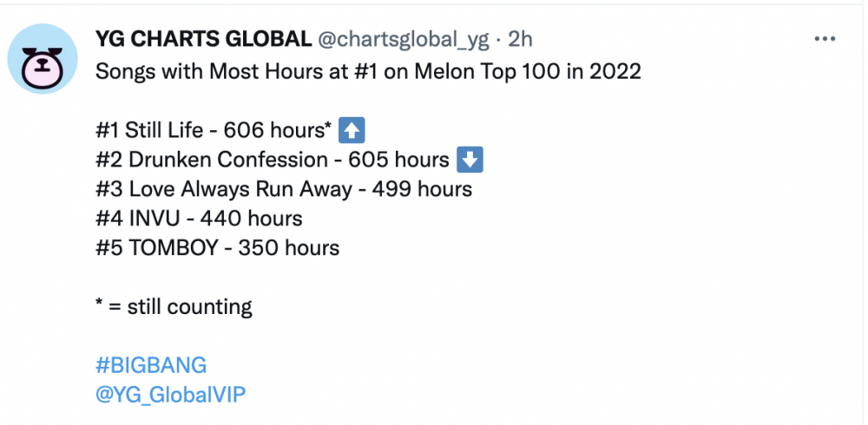Open the tweet's three-dot more options menu
Viewport: 868px width, 425px height.
pos(825,39)
